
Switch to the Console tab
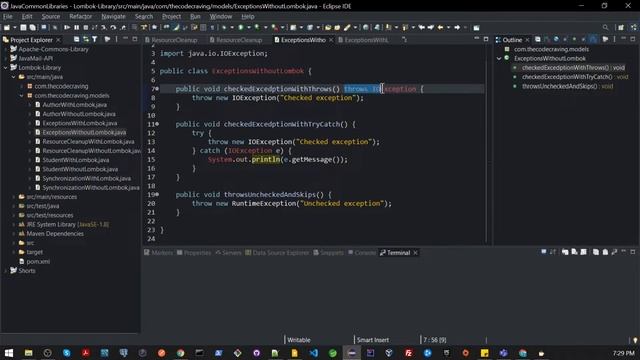click(x=362, y=253)
